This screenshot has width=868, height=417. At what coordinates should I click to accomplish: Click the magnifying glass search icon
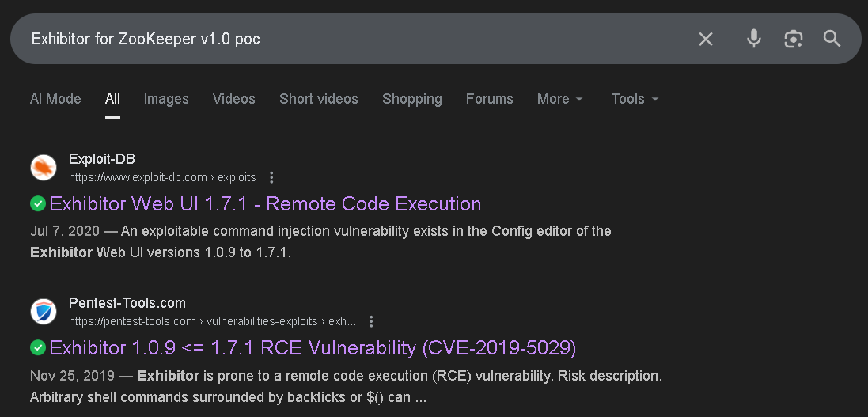point(832,39)
